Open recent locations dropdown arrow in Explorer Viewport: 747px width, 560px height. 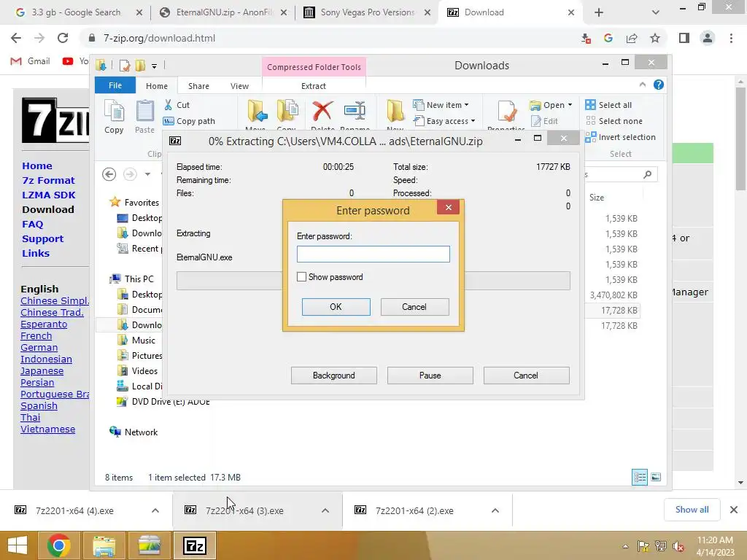pos(147,174)
